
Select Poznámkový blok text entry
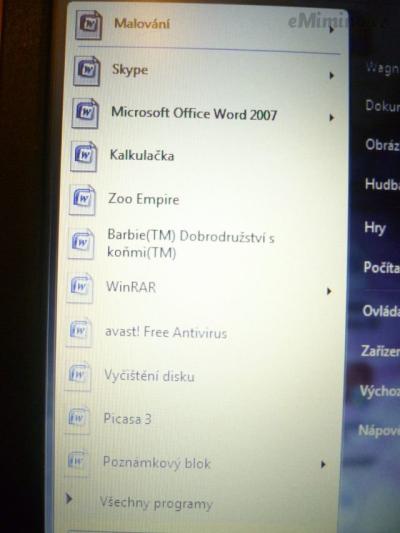coord(157,463)
